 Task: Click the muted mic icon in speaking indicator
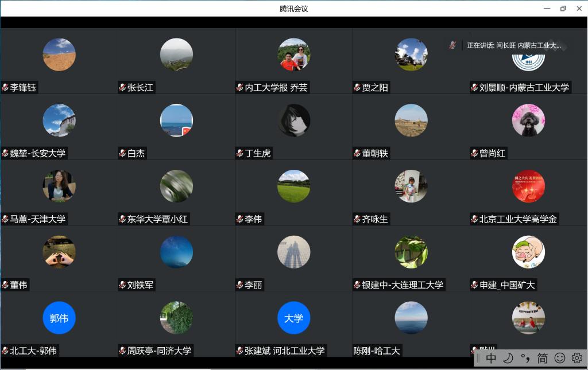(x=452, y=45)
